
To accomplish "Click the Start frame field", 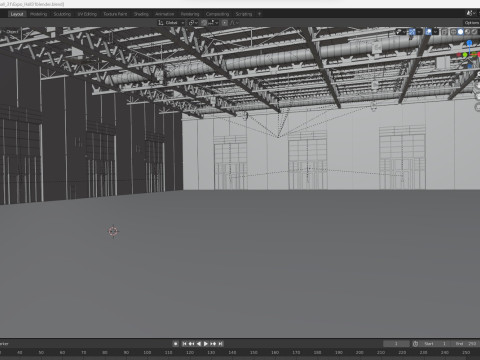I will pyautogui.click(x=435, y=344).
